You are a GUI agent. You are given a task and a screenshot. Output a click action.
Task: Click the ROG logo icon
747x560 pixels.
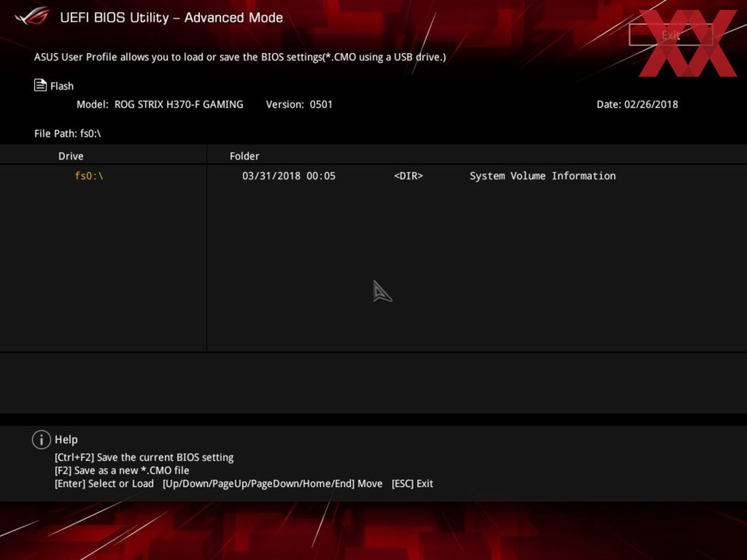coord(32,16)
